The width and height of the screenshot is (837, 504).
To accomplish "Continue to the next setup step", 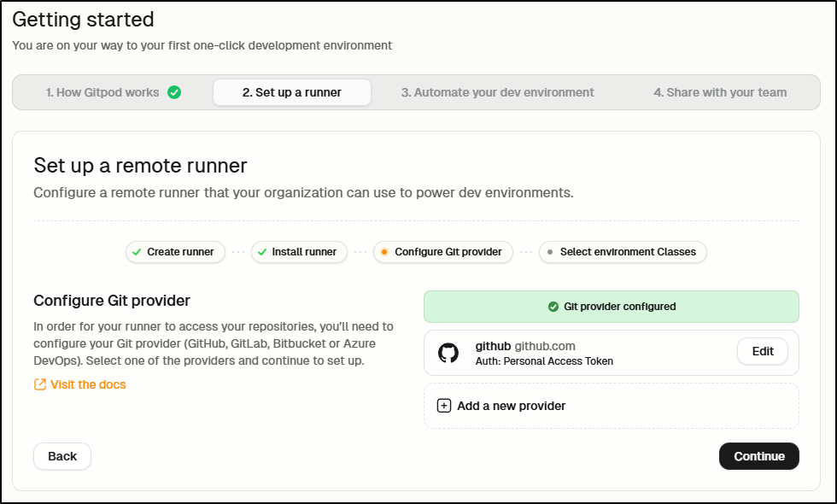I will (x=759, y=456).
